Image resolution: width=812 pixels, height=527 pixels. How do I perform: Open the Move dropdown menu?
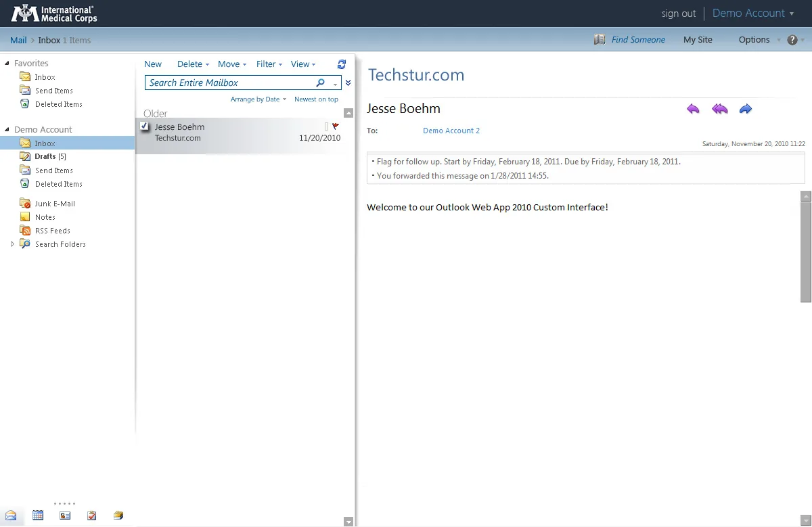click(x=232, y=64)
